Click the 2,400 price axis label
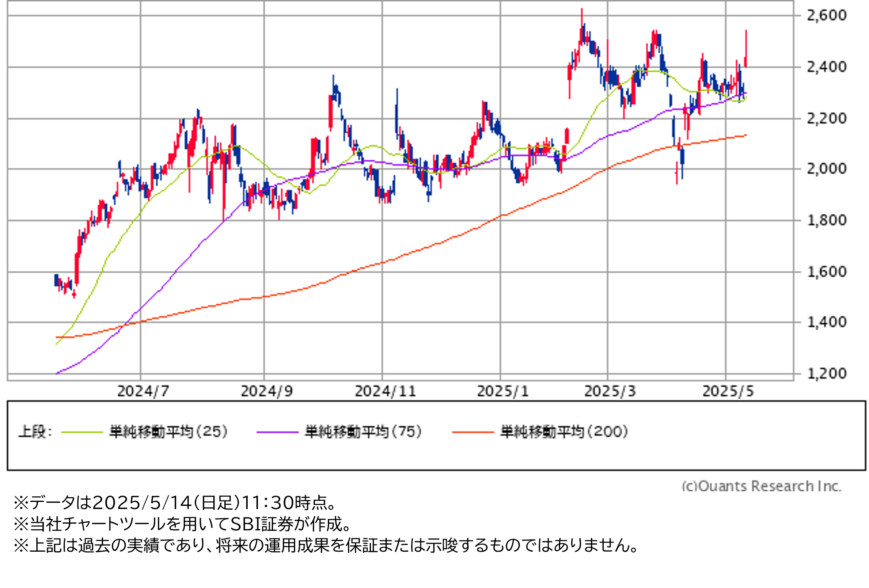Screen dimensions: 869x588 tap(826, 67)
